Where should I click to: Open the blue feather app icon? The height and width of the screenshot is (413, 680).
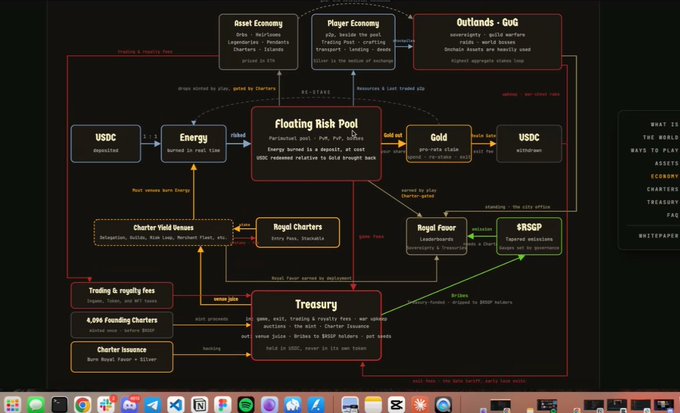(316, 405)
